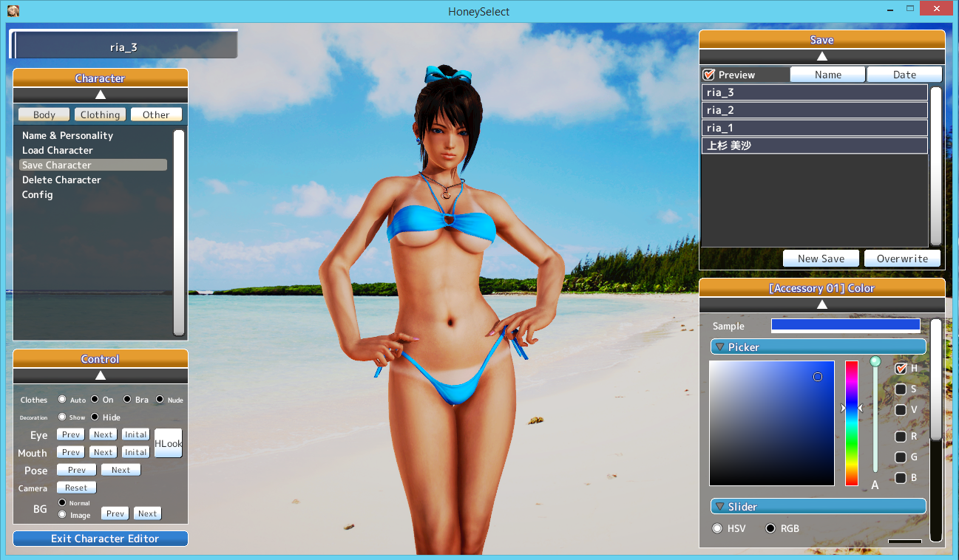Select ria_2 save entry

tap(815, 110)
